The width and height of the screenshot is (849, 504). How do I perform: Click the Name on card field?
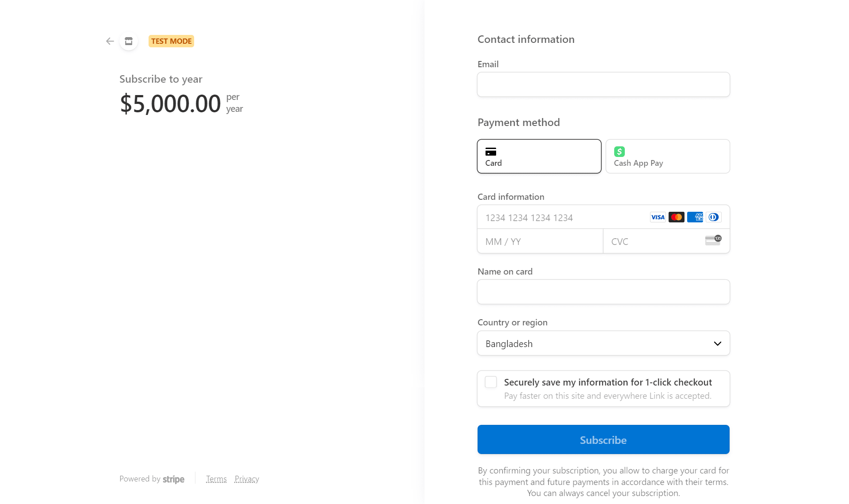(603, 291)
